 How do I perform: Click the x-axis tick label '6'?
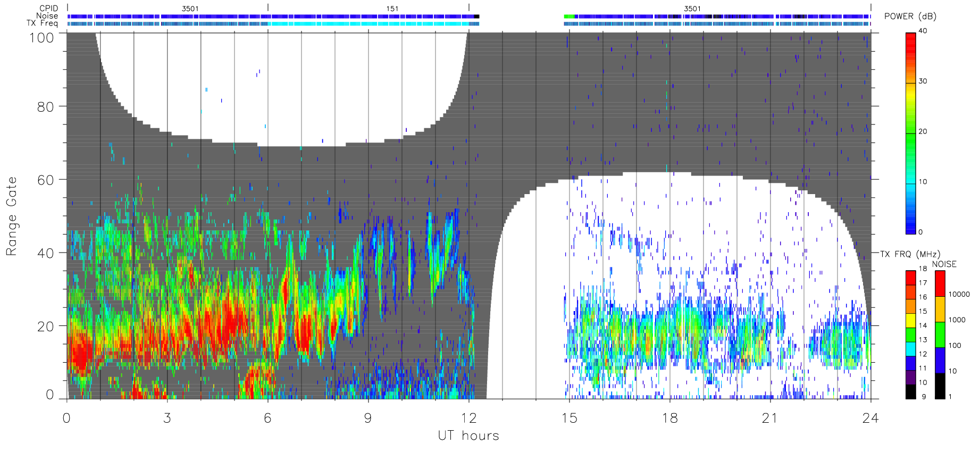coord(267,418)
